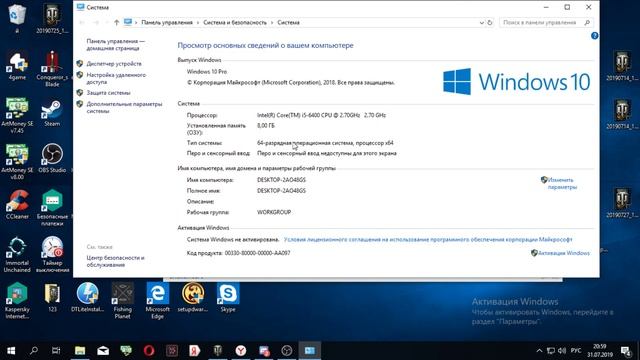Open the volume control in tray
Screen dimensions: 640x360
pyautogui.click(x=562, y=351)
